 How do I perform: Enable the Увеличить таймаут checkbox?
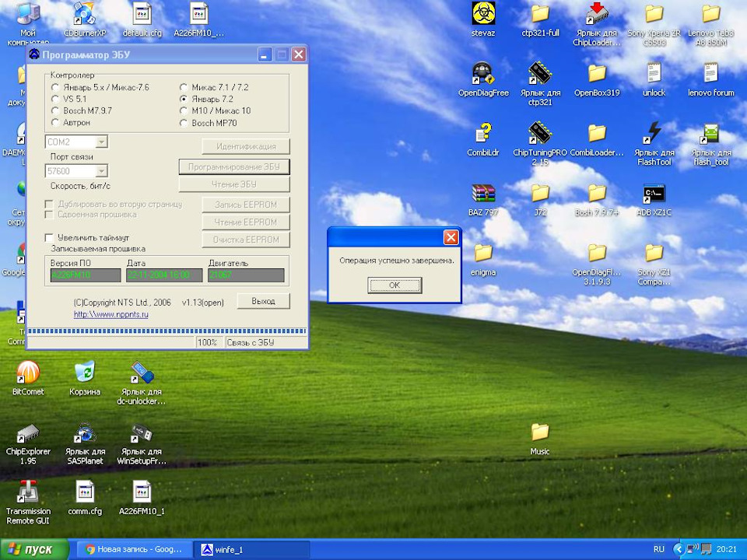coord(51,237)
